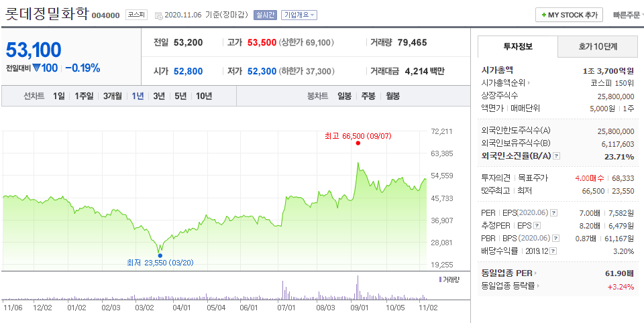Click the blue down-triangle next to 전일대비 100
The height and width of the screenshot is (323, 644).
tap(36, 68)
